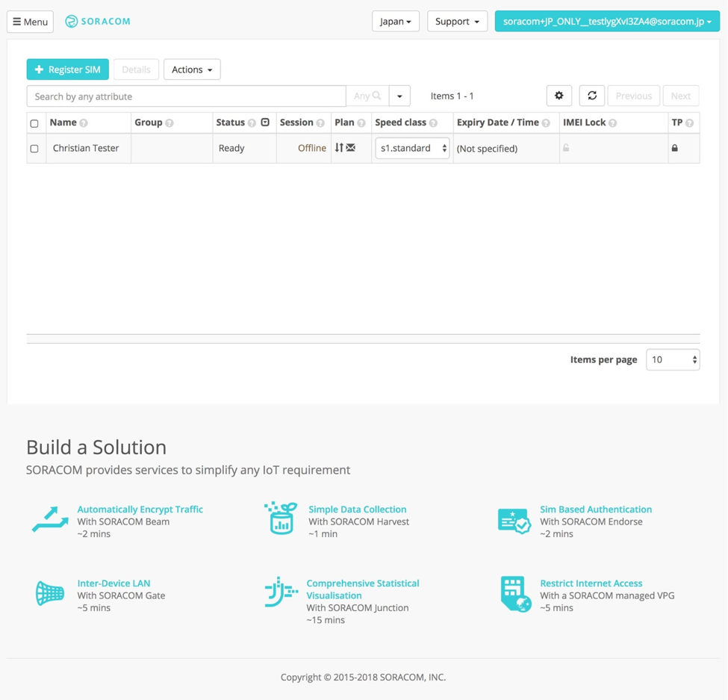Open the account email dropdown
This screenshot has width=728, height=700.
click(607, 22)
